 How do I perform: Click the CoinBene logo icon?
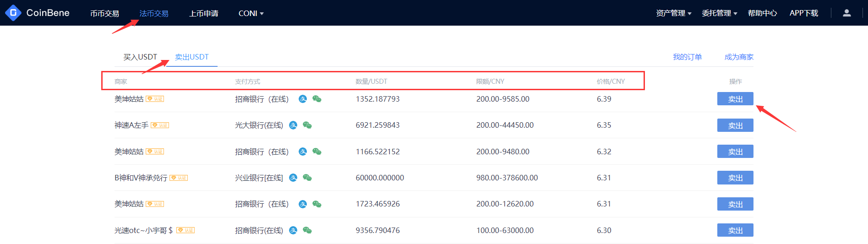point(13,13)
